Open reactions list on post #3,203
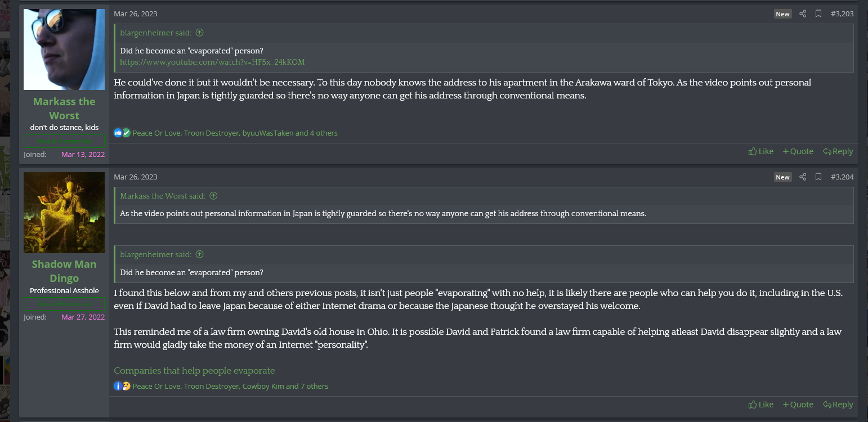Image resolution: width=868 pixels, height=422 pixels. pos(235,133)
